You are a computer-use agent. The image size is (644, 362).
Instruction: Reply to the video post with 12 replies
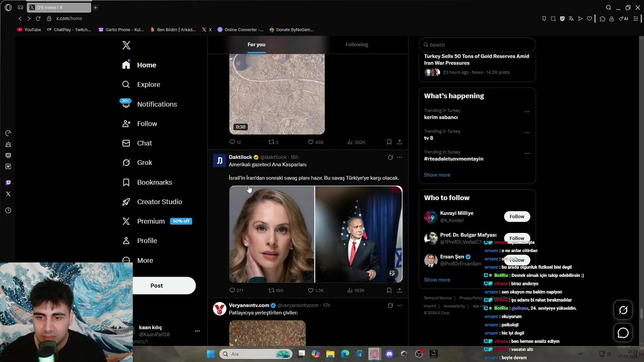(x=235, y=142)
